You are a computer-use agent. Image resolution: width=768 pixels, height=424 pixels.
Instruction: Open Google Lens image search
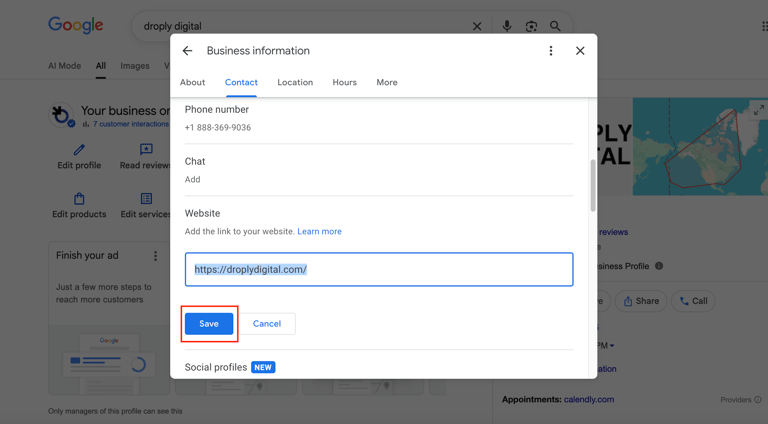(x=531, y=26)
